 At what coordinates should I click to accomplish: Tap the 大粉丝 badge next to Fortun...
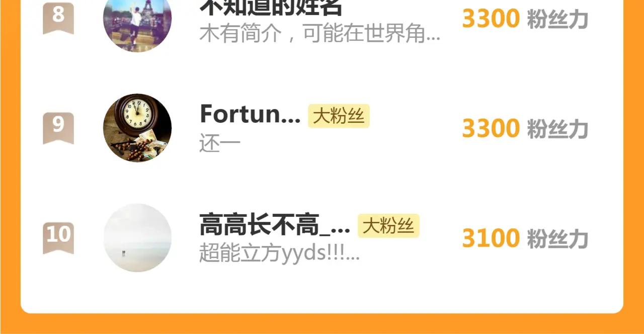coord(339,116)
